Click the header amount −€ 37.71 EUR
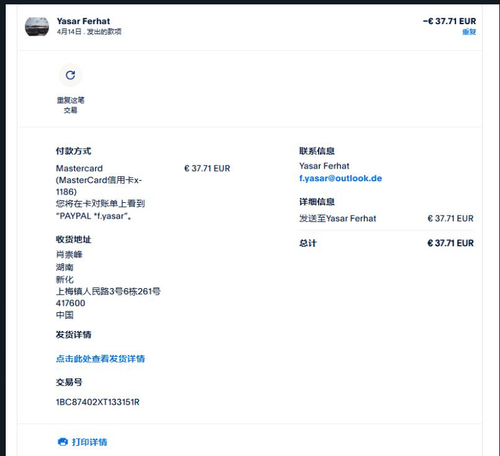Screen dimensions: 500x456 (449, 21)
